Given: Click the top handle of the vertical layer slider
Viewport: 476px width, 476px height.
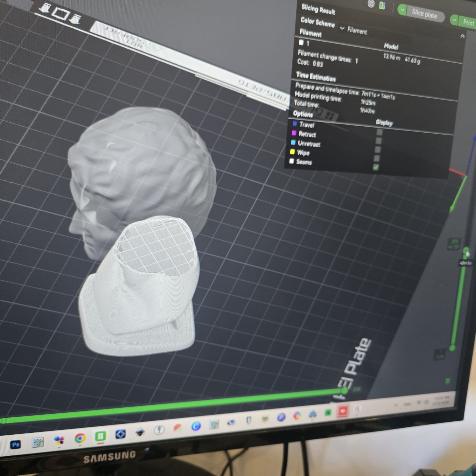Looking at the screenshot, I should (466, 250).
